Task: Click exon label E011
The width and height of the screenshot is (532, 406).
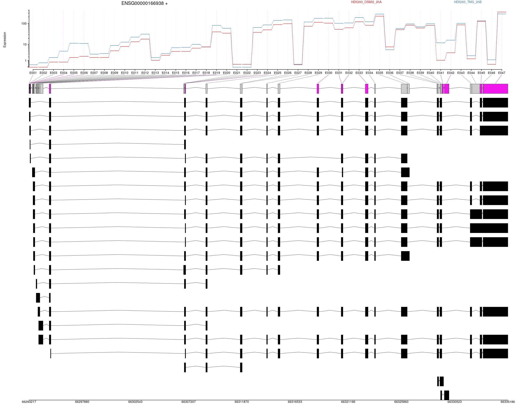Action: [135, 73]
